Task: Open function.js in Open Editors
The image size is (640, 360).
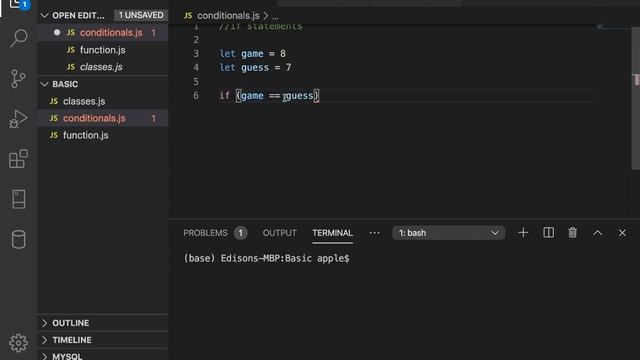Action: (102, 50)
